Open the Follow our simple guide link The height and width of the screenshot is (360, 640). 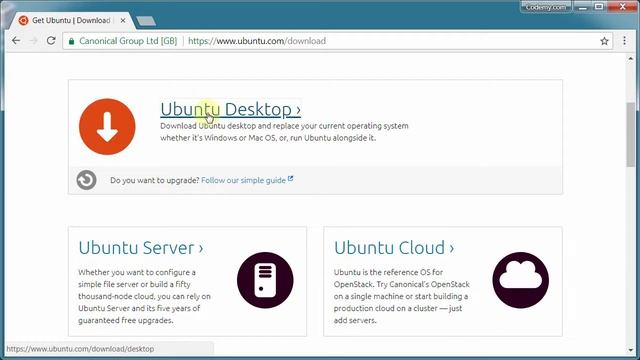pyautogui.click(x=247, y=180)
